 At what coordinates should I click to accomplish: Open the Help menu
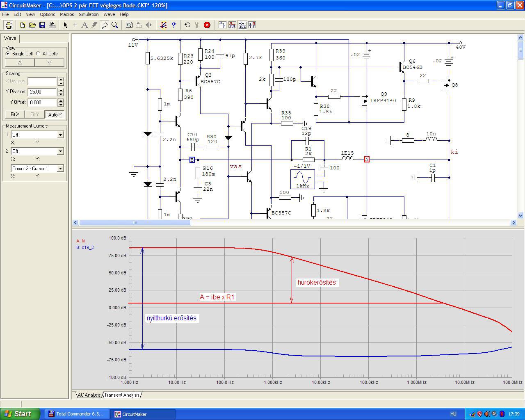pos(124,14)
